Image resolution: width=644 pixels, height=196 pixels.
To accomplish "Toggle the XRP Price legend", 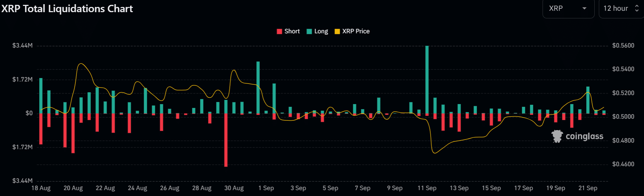I will click(x=352, y=31).
